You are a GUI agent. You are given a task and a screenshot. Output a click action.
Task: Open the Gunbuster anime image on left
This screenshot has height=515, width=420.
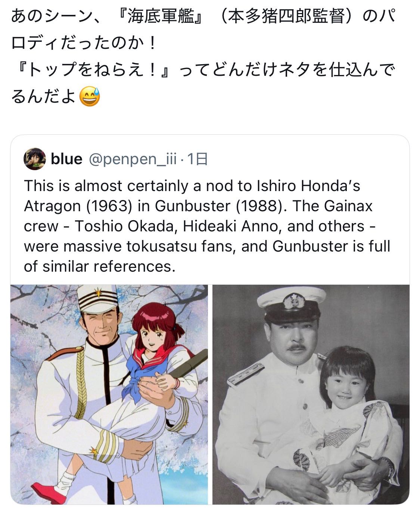click(x=109, y=394)
